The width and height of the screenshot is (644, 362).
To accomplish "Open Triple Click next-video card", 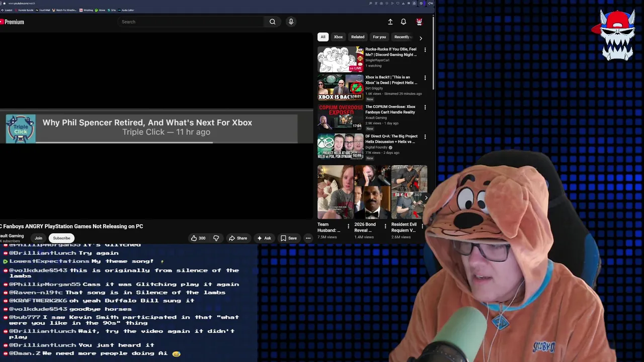I will coord(151,128).
